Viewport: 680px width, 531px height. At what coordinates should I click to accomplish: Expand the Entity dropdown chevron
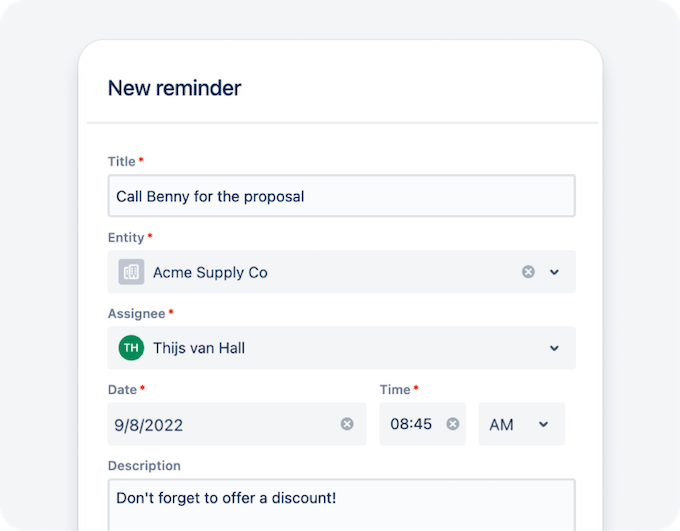555,272
